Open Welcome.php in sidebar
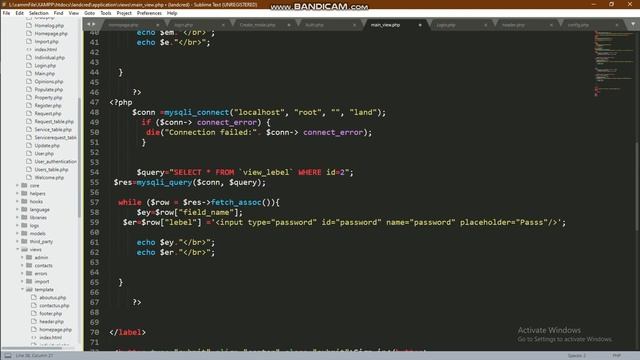 pyautogui.click(x=49, y=178)
